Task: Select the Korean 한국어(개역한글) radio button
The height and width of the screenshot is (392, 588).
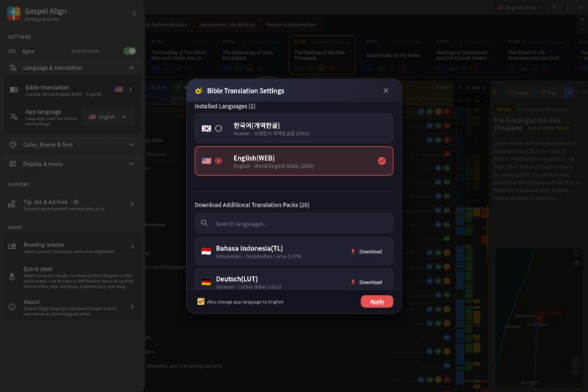Action: click(x=218, y=128)
